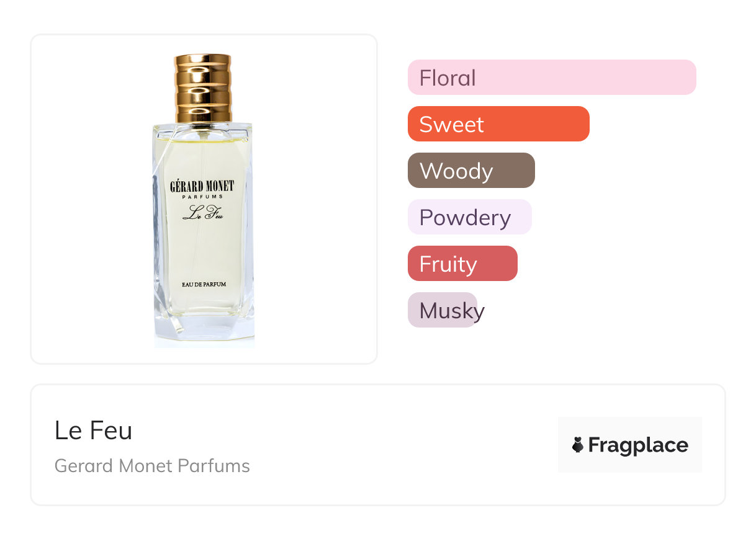
Task: Click the yellow liquid in the bottle's center
Action: point(202,248)
